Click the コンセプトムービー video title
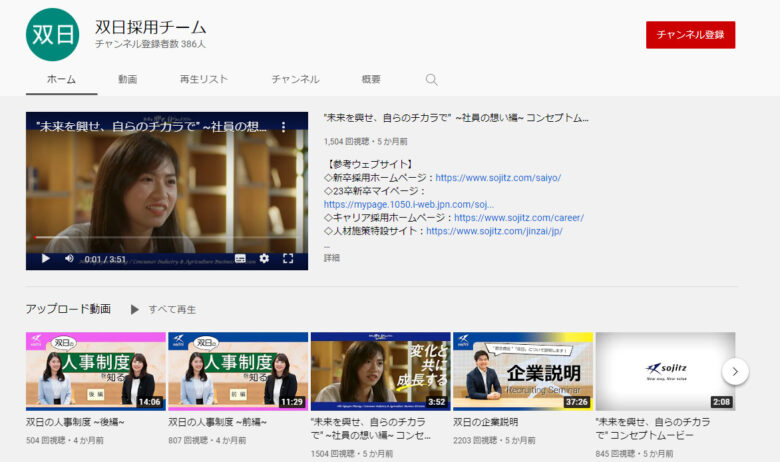 point(653,429)
